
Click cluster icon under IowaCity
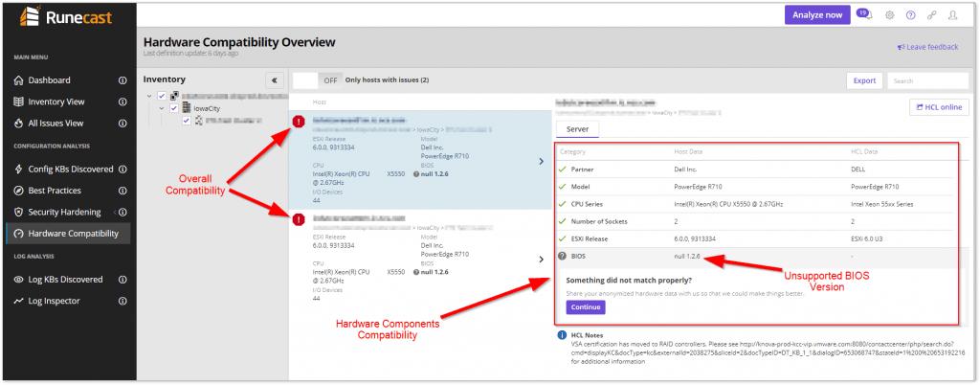click(x=199, y=121)
